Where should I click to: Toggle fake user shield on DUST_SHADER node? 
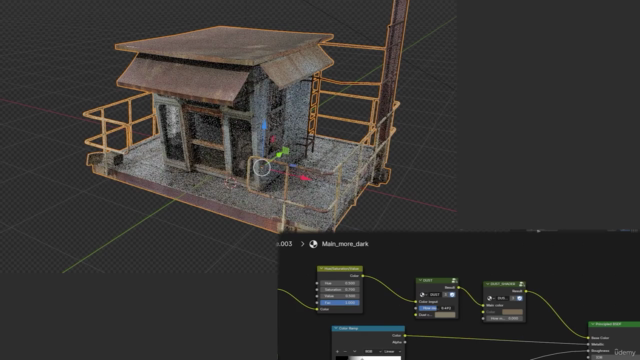click(520, 298)
